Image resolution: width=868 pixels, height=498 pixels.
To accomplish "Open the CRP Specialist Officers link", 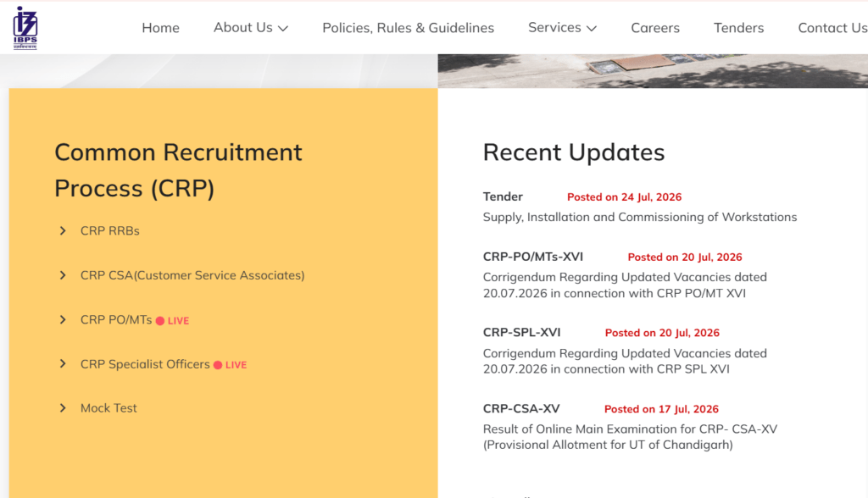I will (x=145, y=364).
